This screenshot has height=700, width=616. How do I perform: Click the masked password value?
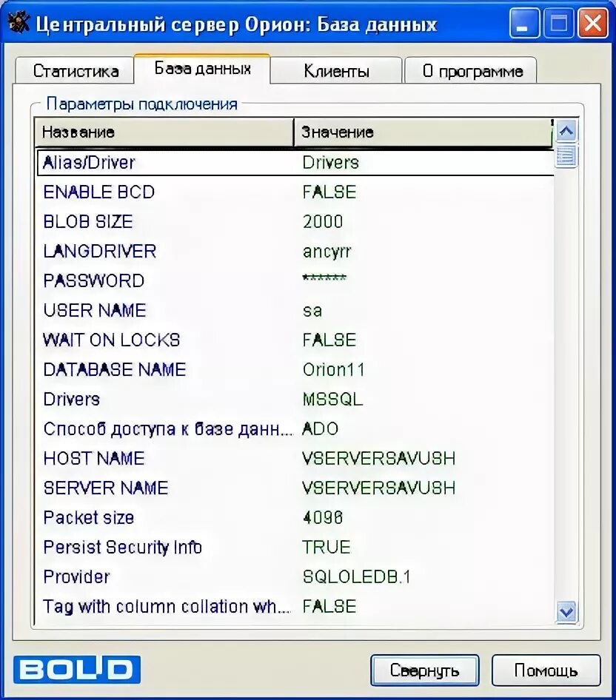pos(324,278)
